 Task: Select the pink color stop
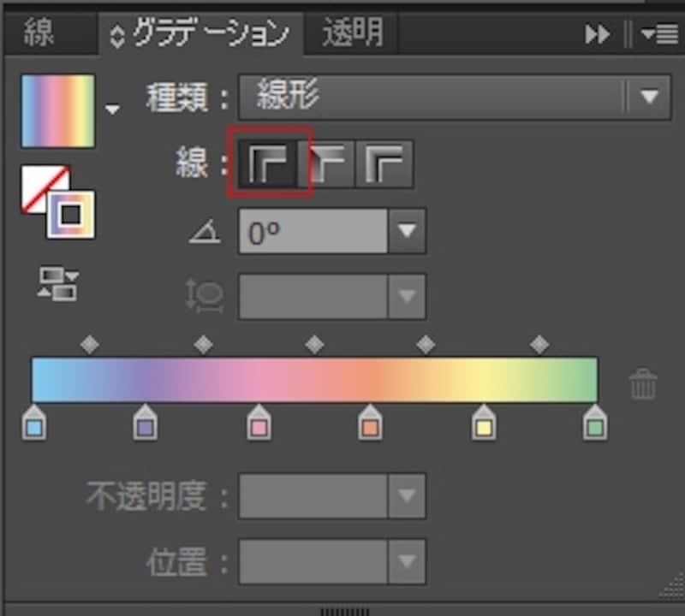click(259, 423)
